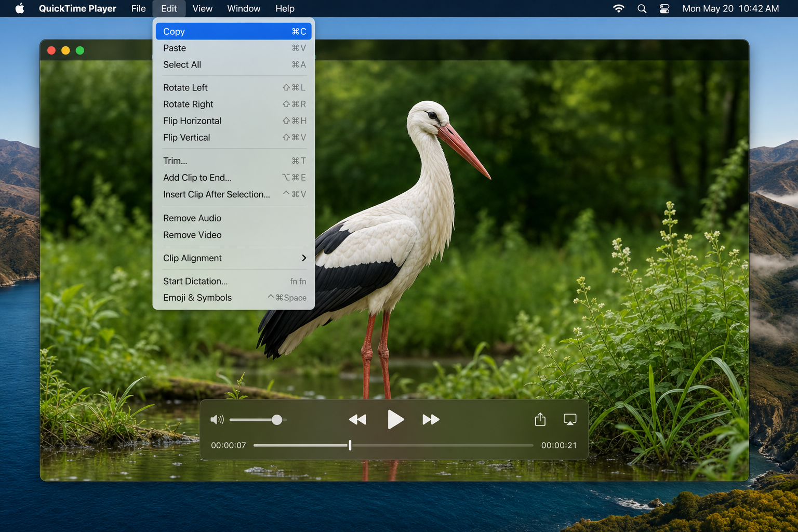Image resolution: width=798 pixels, height=532 pixels.
Task: Rewind the video
Action: tap(357, 419)
